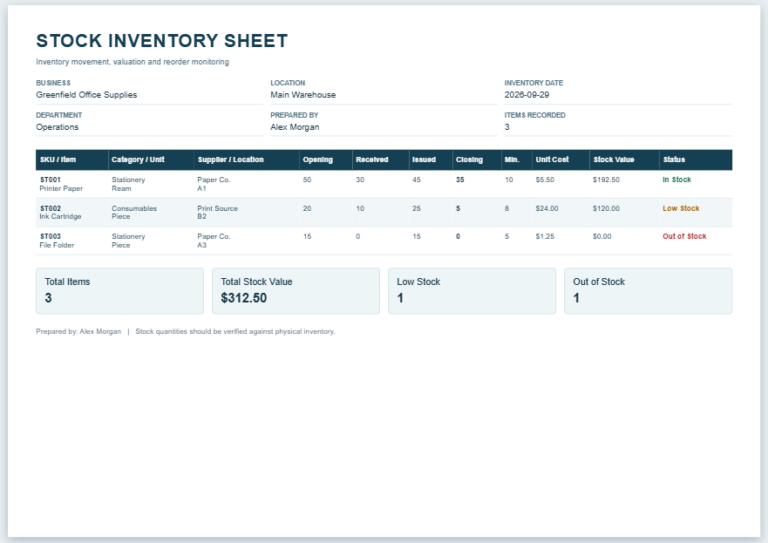
Task: Select the Operations department value
Action: [x=57, y=127]
